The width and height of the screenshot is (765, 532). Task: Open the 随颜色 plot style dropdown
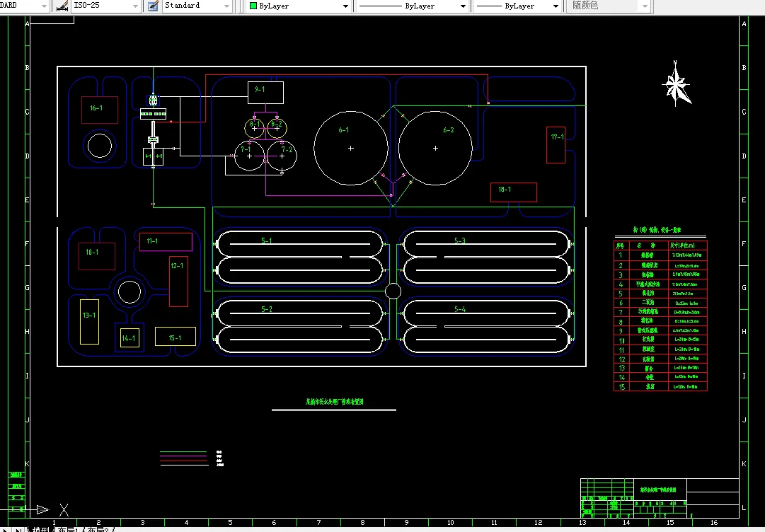click(645, 6)
